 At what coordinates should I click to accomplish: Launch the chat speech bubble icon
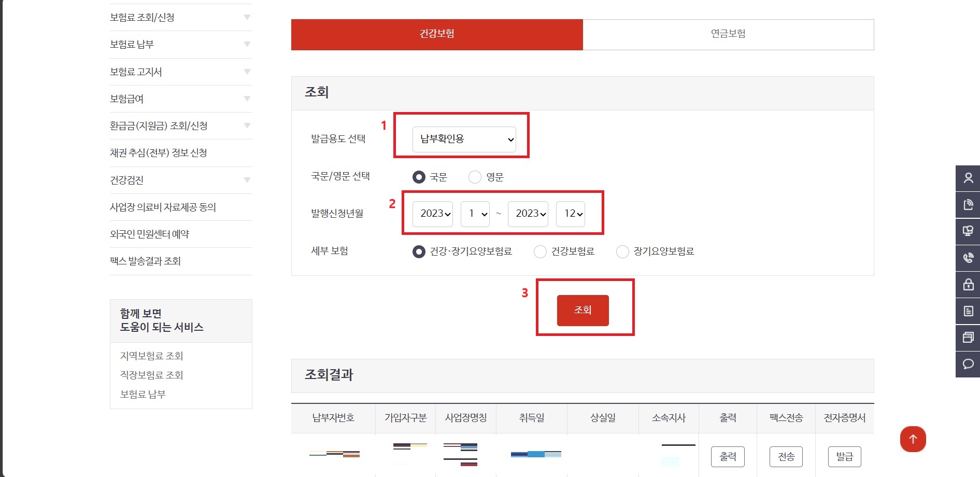(967, 364)
